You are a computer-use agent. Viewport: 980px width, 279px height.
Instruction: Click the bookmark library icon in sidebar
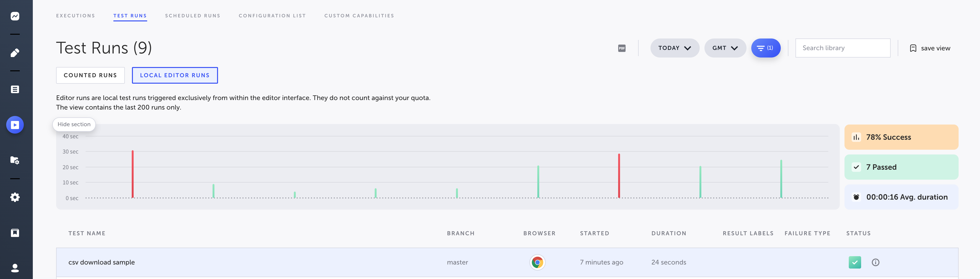tap(15, 233)
